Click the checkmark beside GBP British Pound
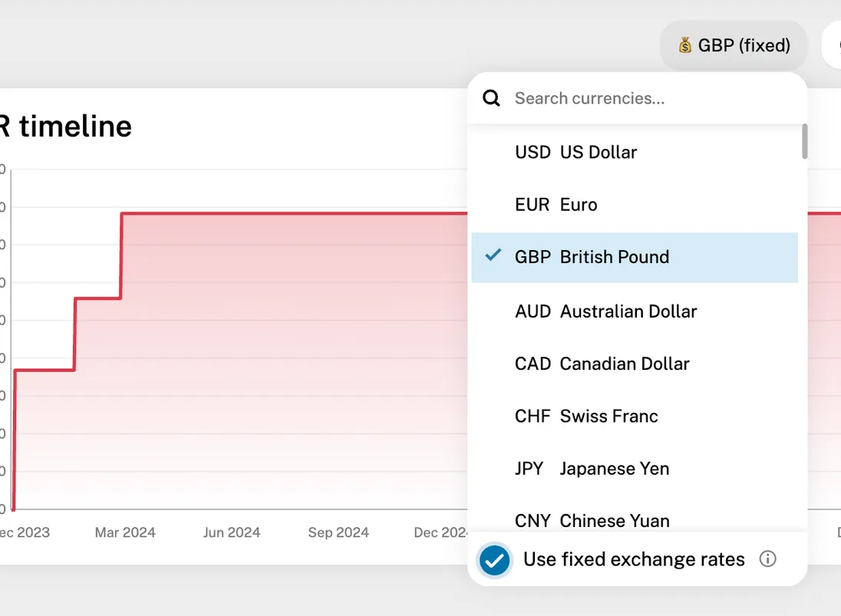Image resolution: width=841 pixels, height=616 pixels. (492, 256)
